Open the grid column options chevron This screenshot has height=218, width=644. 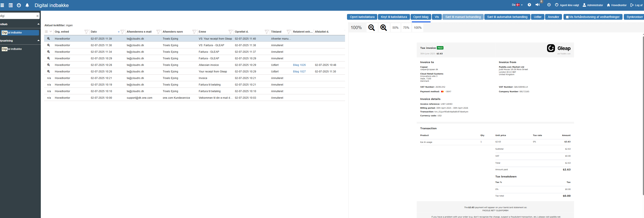point(51,32)
